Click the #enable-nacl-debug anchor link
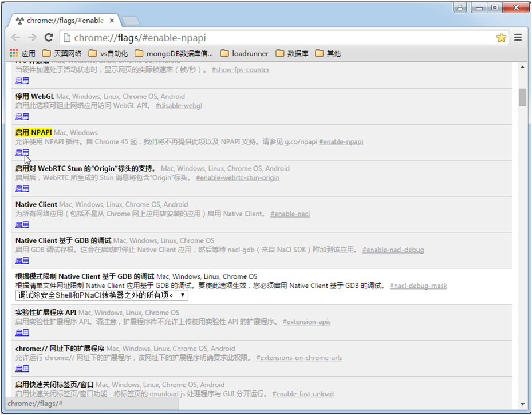The height and width of the screenshot is (415, 532). pos(393,250)
